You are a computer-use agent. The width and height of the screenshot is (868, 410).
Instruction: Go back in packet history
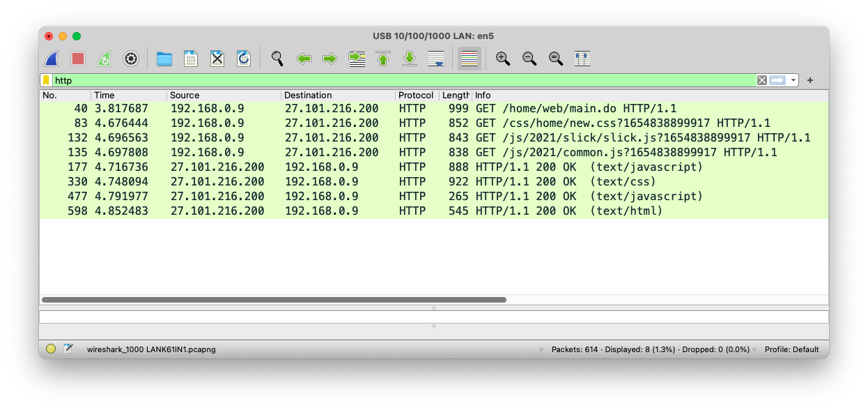[x=304, y=59]
